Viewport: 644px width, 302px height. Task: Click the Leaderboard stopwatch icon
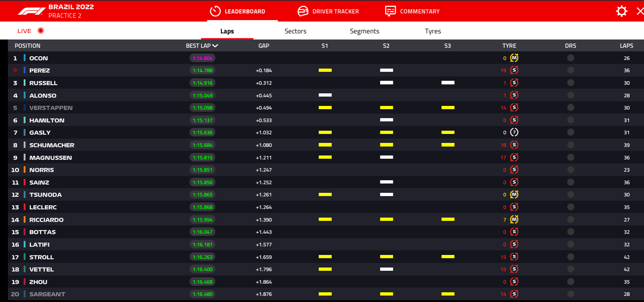[215, 11]
